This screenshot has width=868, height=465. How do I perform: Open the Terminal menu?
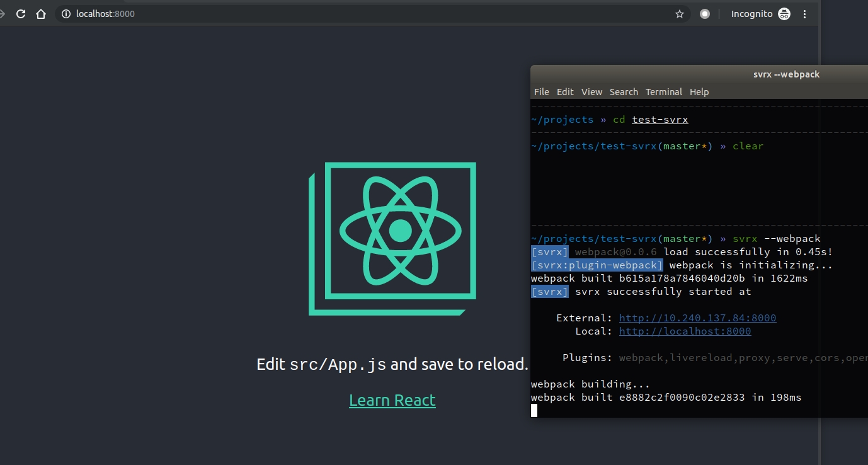663,92
